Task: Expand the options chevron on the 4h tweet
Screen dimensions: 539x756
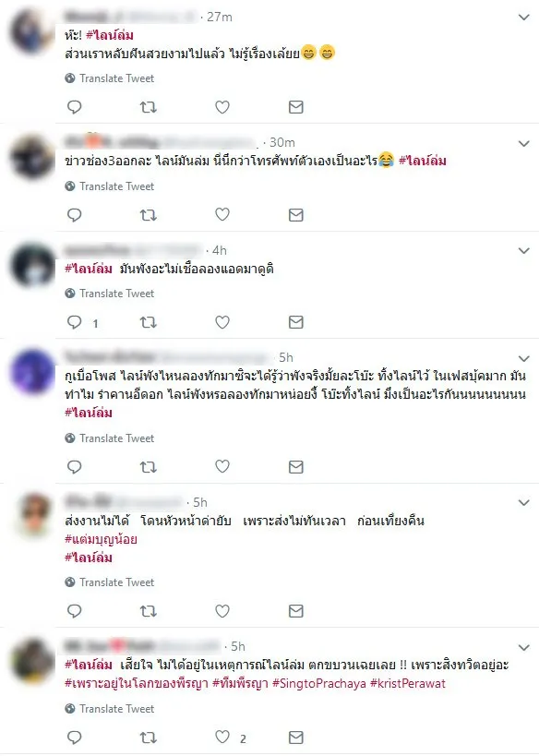Action: tap(524, 251)
